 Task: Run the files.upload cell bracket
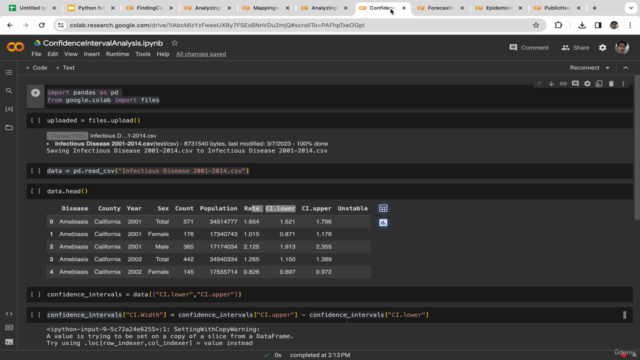[36, 120]
